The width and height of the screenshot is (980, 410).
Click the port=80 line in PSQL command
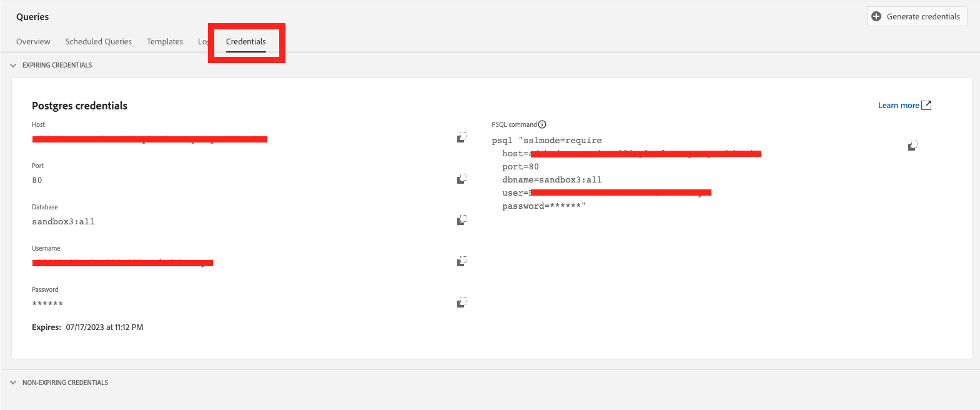click(x=520, y=167)
